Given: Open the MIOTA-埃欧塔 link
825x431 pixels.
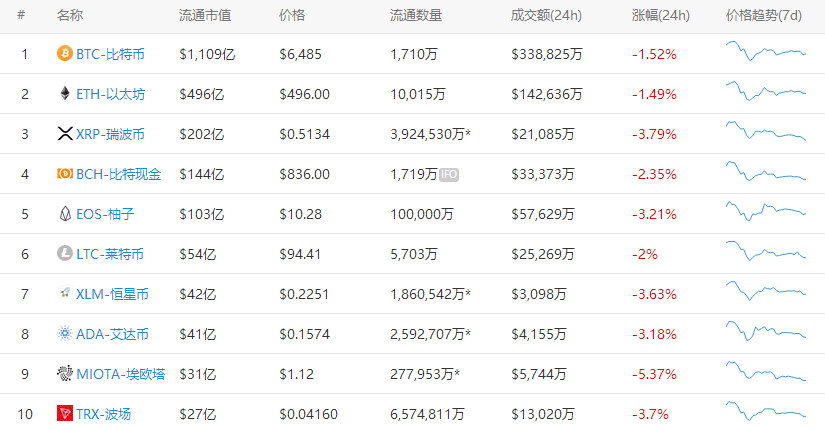Looking at the screenshot, I should [x=121, y=374].
